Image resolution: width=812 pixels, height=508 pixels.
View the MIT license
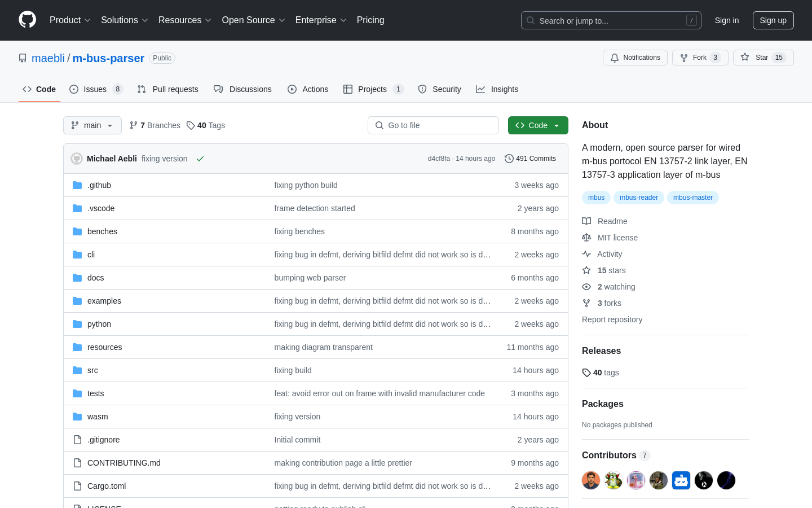point(610,238)
